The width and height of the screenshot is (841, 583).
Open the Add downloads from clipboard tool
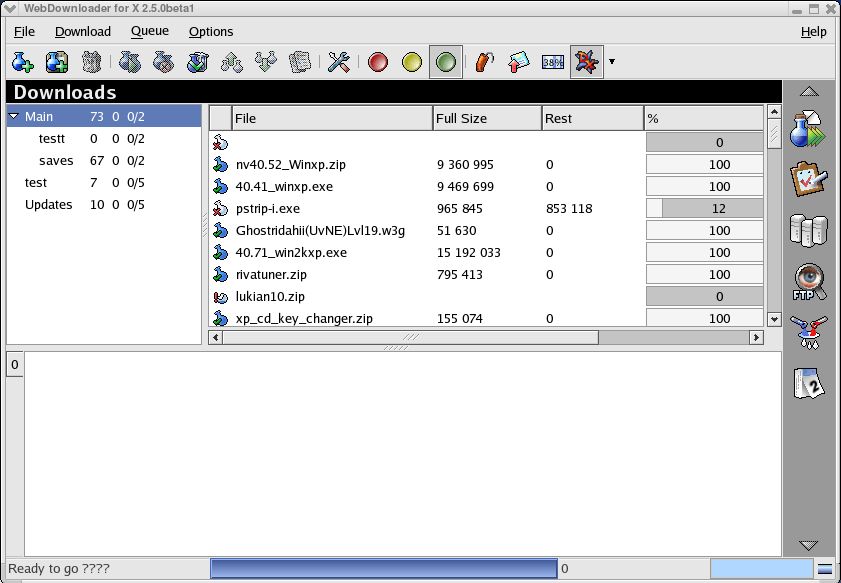tap(57, 62)
